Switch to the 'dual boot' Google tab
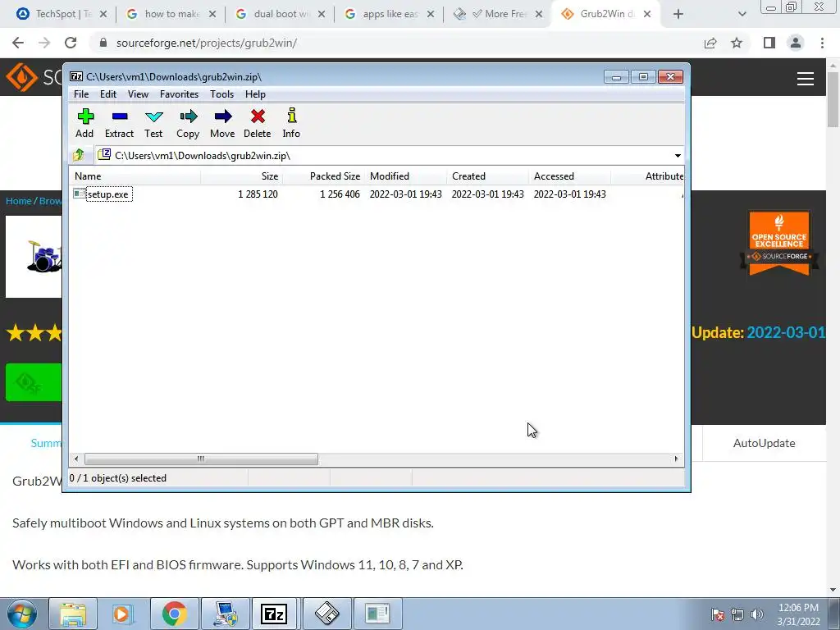Screen dimensions: 840x630 tap(281, 14)
